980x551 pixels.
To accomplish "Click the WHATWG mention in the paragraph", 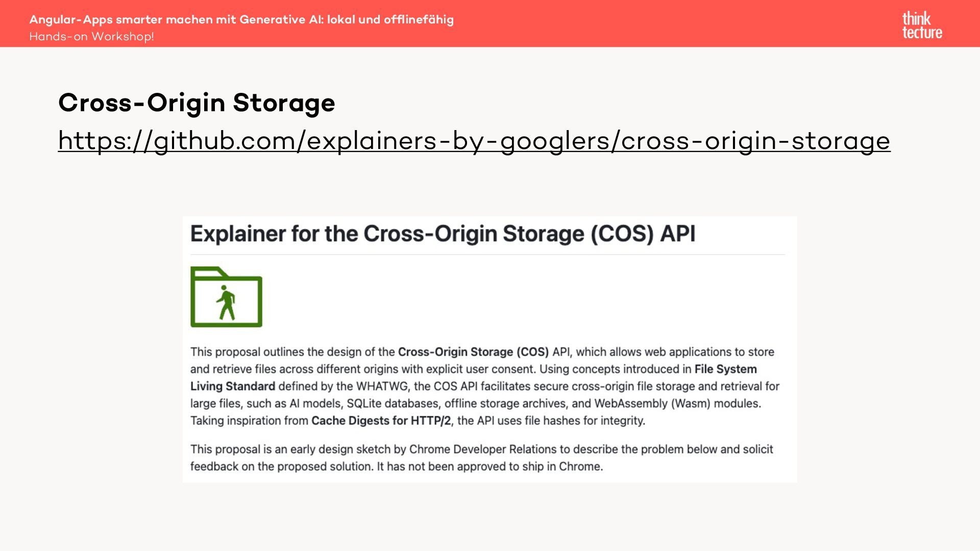I will point(382,386).
